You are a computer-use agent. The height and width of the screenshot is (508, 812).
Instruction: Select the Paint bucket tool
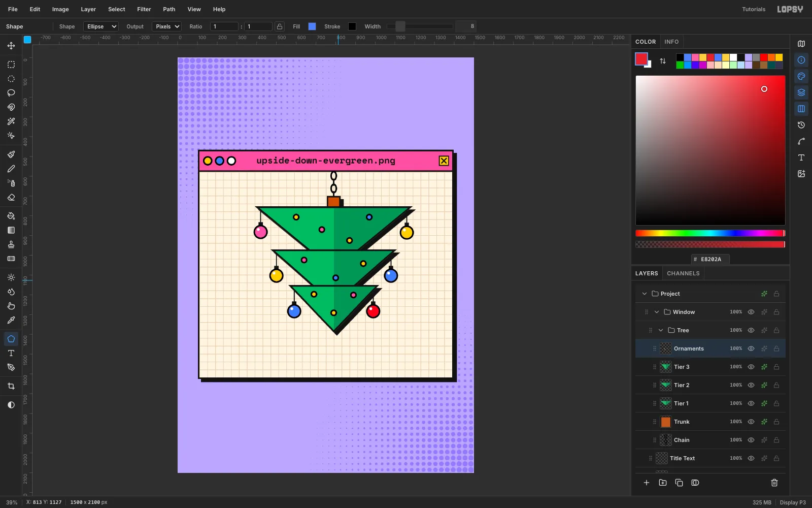(11, 216)
